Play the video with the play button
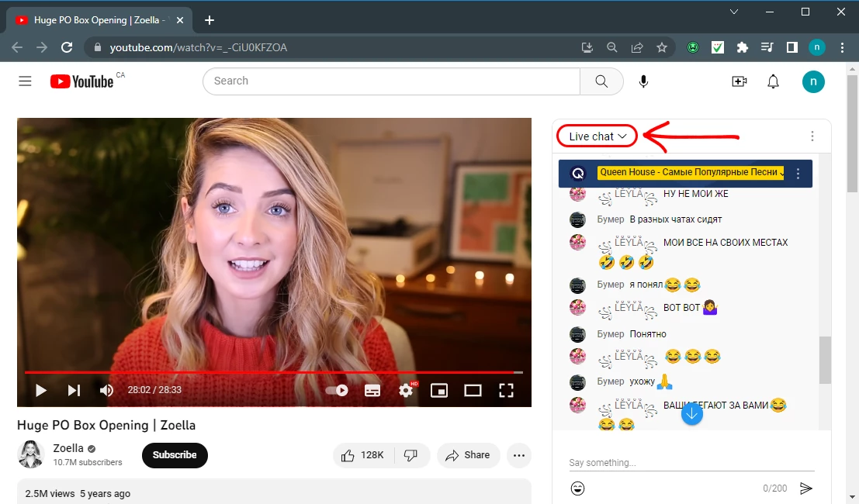The width and height of the screenshot is (859, 504). (42, 391)
